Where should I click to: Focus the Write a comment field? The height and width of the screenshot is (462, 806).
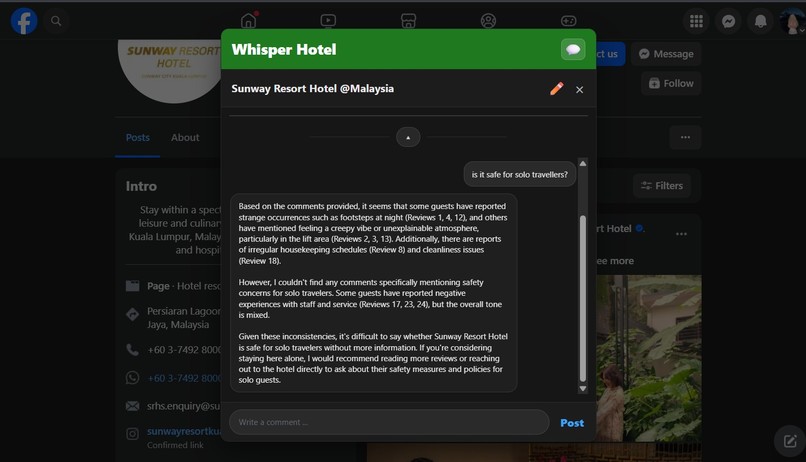click(x=389, y=422)
